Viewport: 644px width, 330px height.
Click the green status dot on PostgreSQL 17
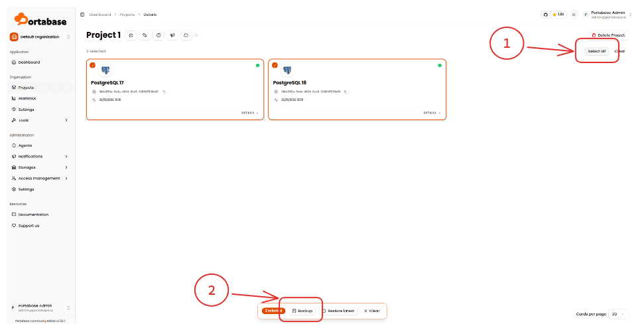click(x=257, y=65)
